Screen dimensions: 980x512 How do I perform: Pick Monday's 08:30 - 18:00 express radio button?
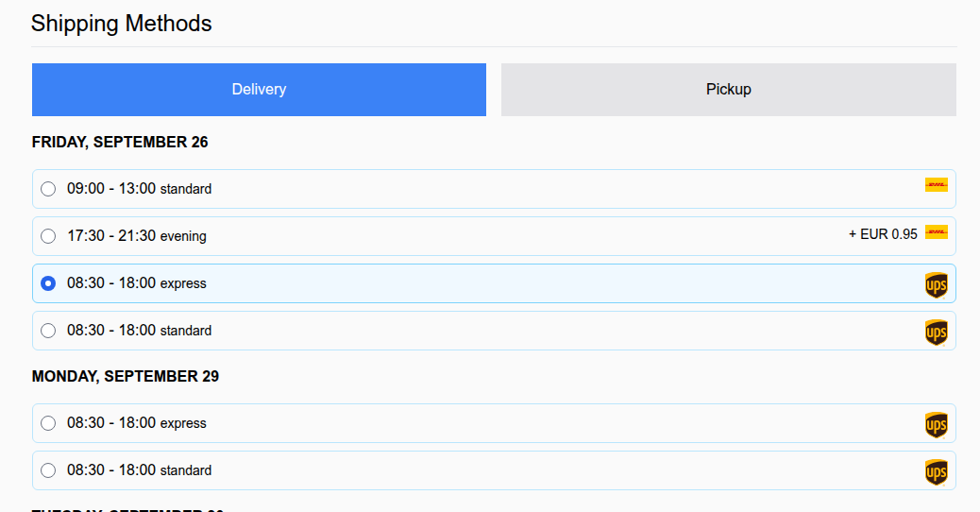48,423
